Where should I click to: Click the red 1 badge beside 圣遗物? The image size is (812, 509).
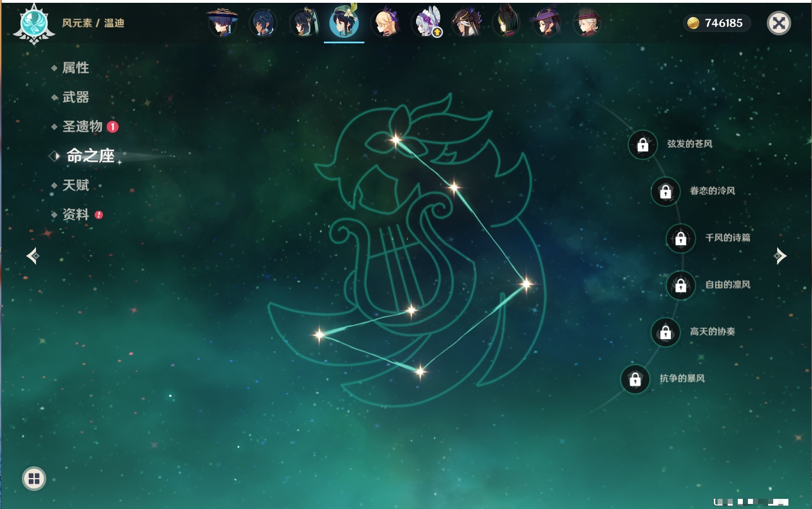pos(112,127)
